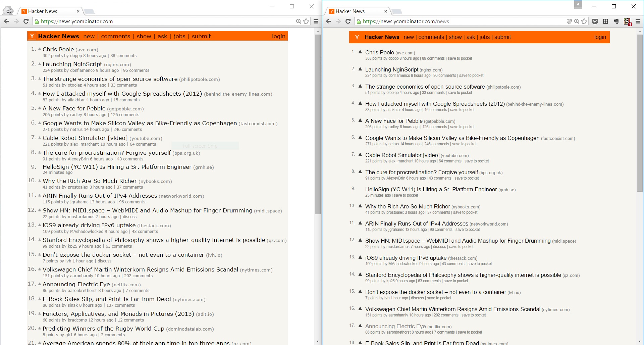Screen dimensions: 644x345
Task: Open 'Functors, Applicatives, and Monads in Pictures' left window
Action: coord(118,314)
